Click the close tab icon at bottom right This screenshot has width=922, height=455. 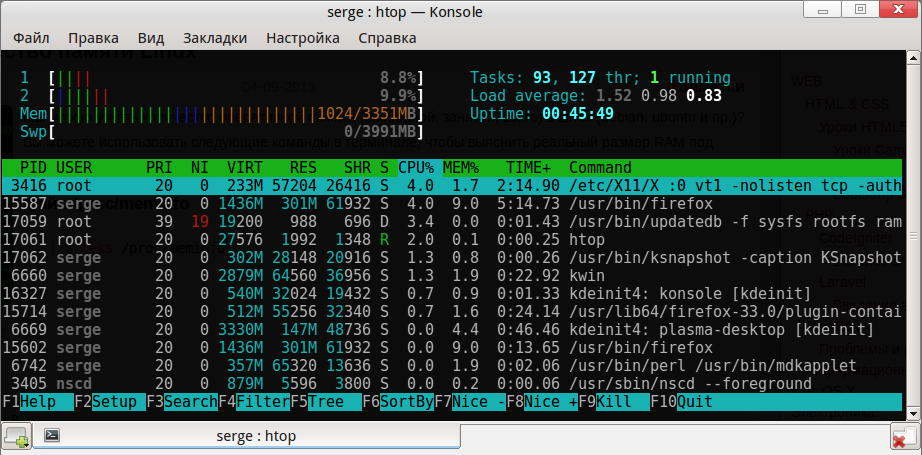pos(903,437)
